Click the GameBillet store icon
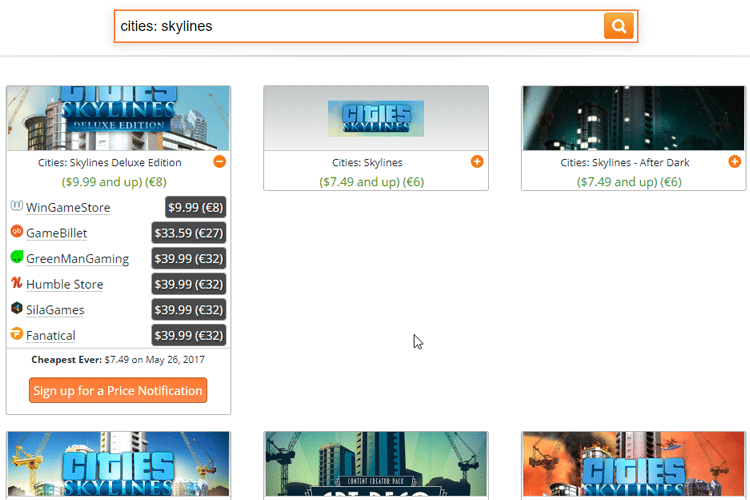 17,232
